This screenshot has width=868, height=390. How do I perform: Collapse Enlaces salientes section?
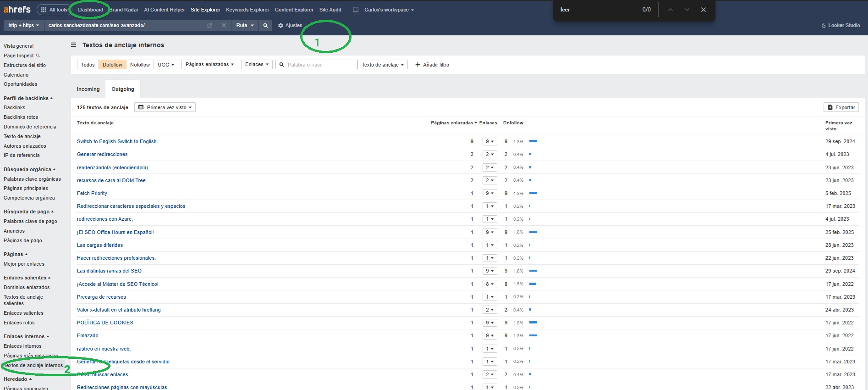point(27,278)
